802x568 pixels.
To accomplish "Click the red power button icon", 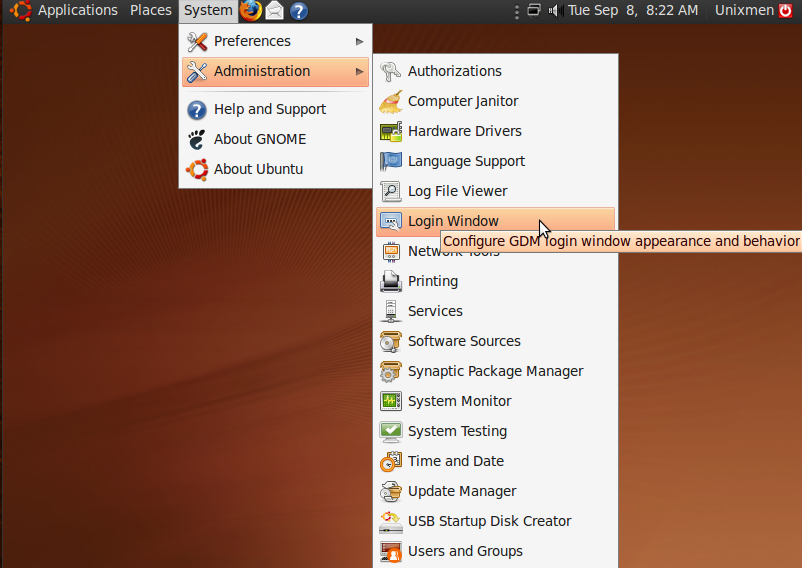I will pyautogui.click(x=785, y=10).
